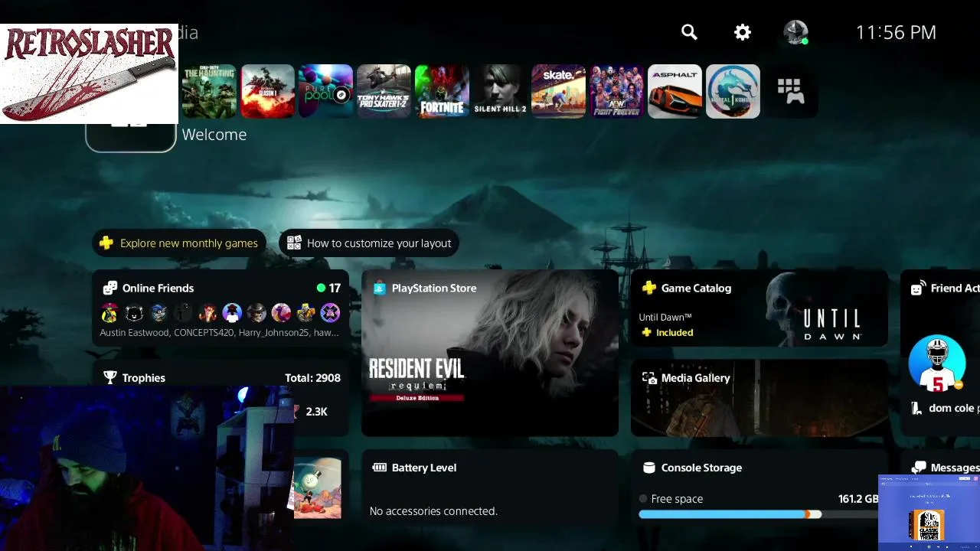This screenshot has height=551, width=980.
Task: Click the Console Storage disk icon
Action: (x=648, y=468)
